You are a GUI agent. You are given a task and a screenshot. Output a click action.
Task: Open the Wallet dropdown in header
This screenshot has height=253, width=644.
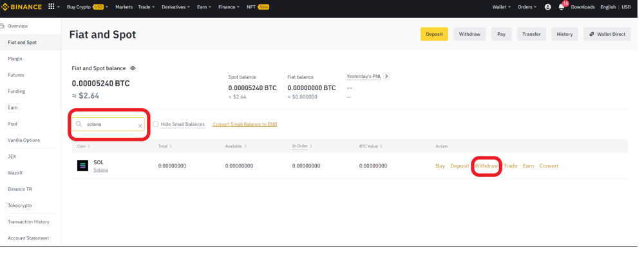[502, 7]
